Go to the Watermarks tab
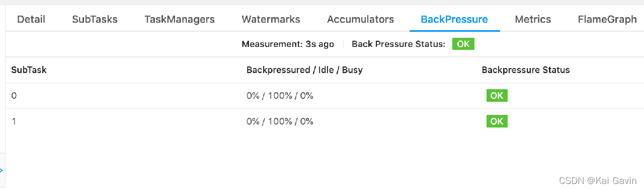 (271, 19)
